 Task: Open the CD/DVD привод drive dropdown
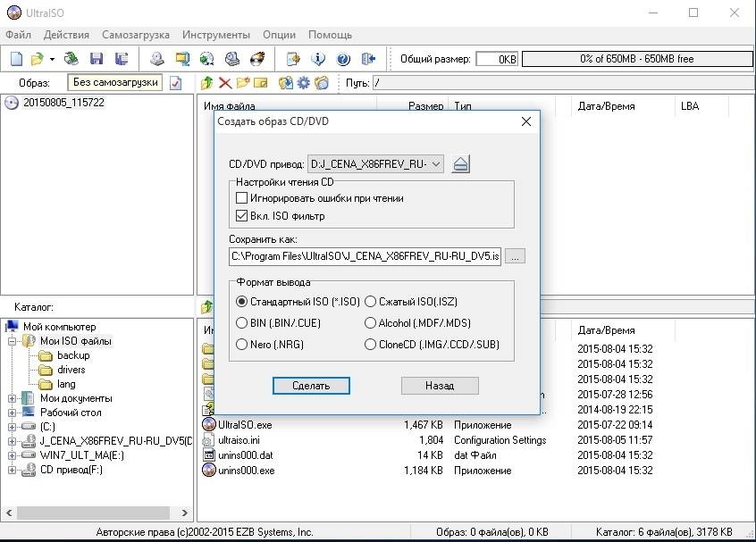(x=435, y=163)
